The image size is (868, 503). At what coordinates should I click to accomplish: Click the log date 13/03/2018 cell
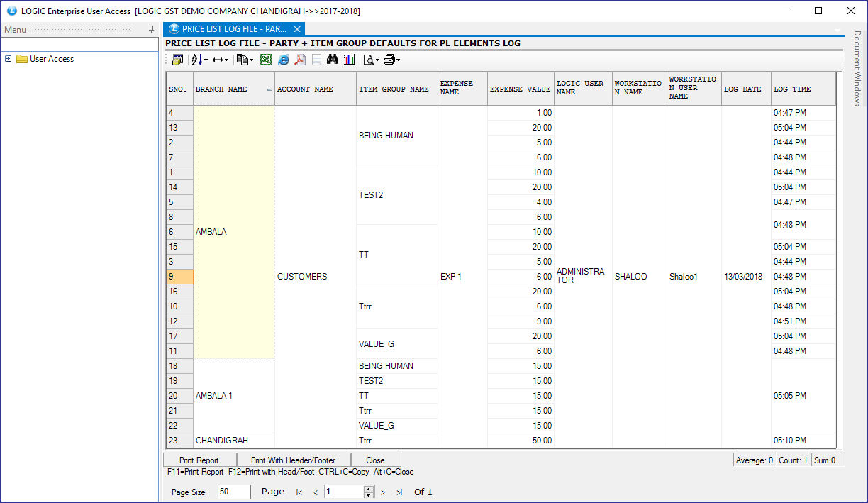click(x=746, y=276)
